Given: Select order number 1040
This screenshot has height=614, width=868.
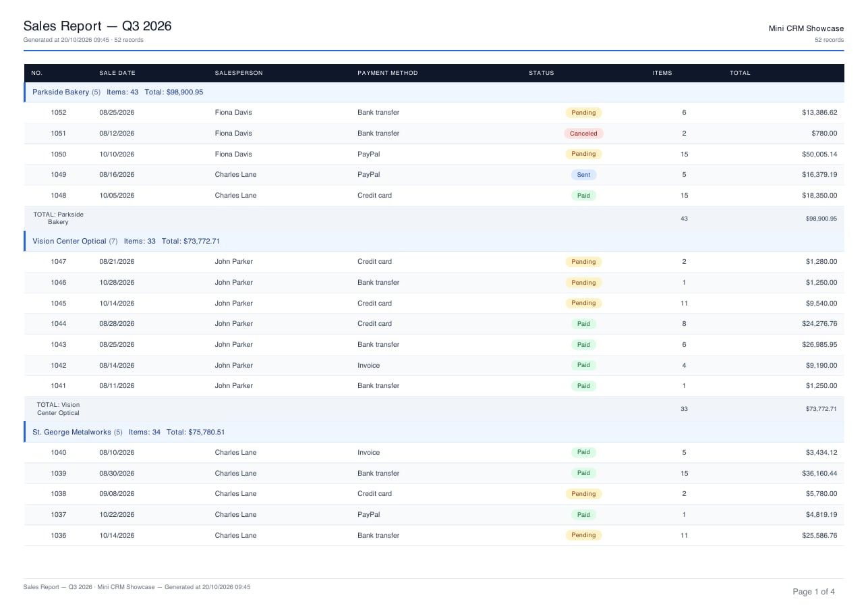Looking at the screenshot, I should point(59,453).
